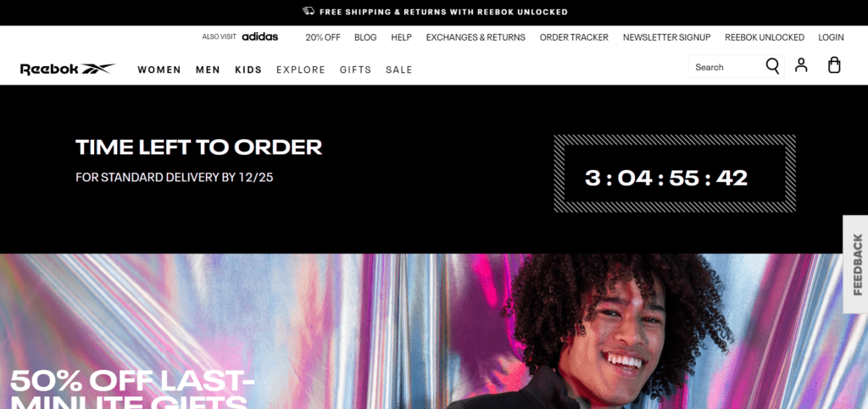Open the shopping bag icon

coord(834,65)
